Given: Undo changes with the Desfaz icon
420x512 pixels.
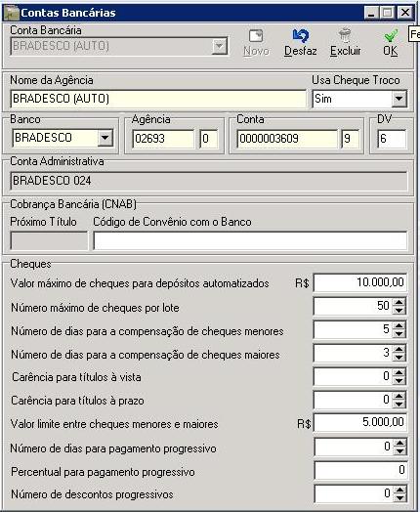Looking at the screenshot, I should pos(300,36).
